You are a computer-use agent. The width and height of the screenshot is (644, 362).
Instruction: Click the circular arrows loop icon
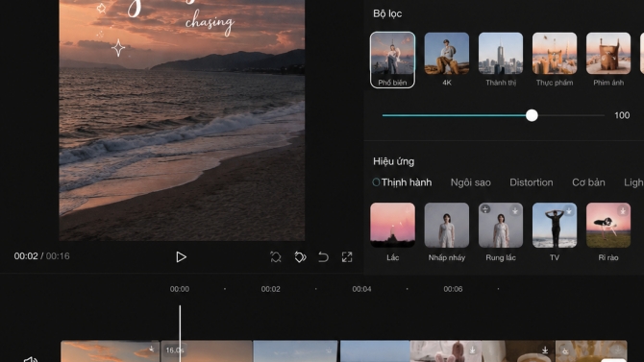(276, 257)
